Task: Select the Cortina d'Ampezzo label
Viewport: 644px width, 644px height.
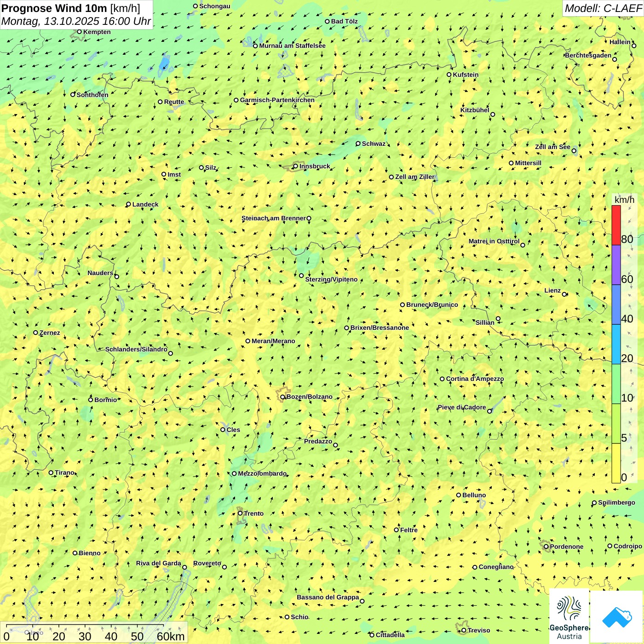Action: [x=475, y=379]
